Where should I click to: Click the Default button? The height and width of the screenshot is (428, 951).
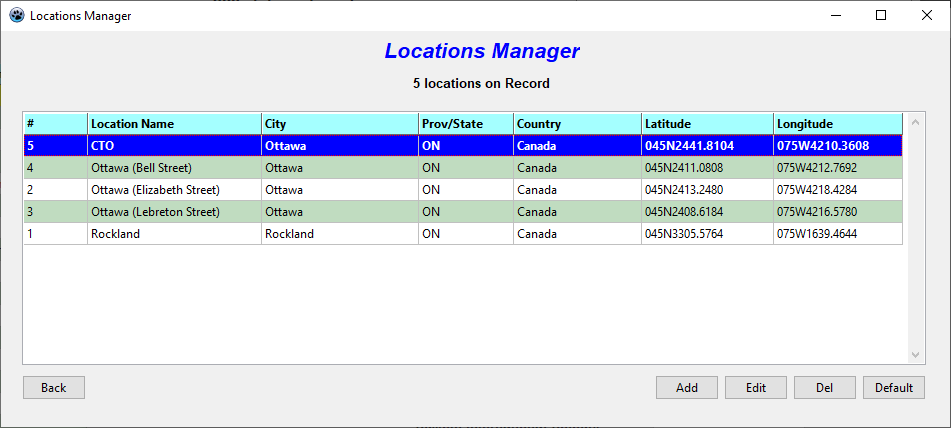point(894,388)
